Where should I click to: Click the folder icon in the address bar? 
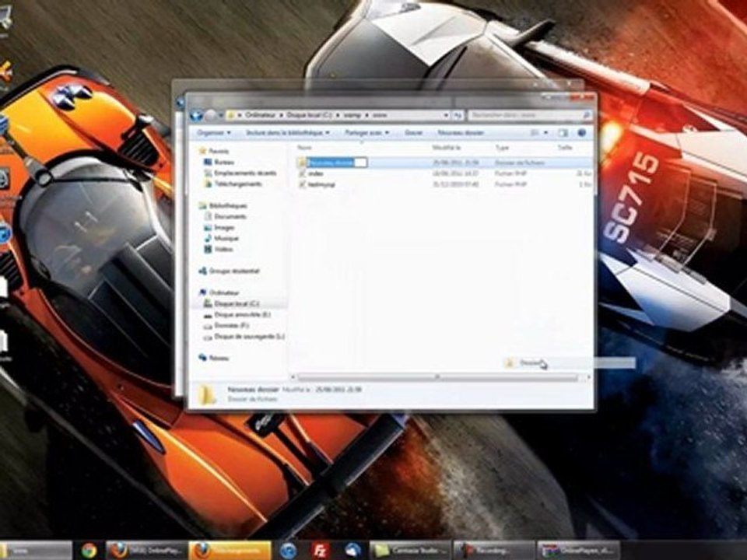[x=231, y=115]
